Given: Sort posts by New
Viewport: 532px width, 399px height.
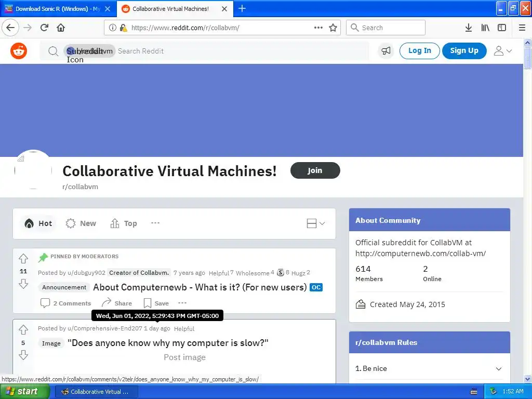Looking at the screenshot, I should (x=81, y=223).
